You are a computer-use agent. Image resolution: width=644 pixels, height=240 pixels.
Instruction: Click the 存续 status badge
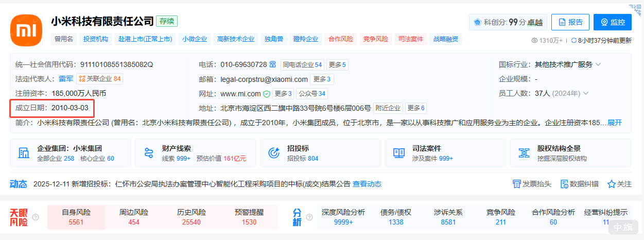click(x=167, y=22)
